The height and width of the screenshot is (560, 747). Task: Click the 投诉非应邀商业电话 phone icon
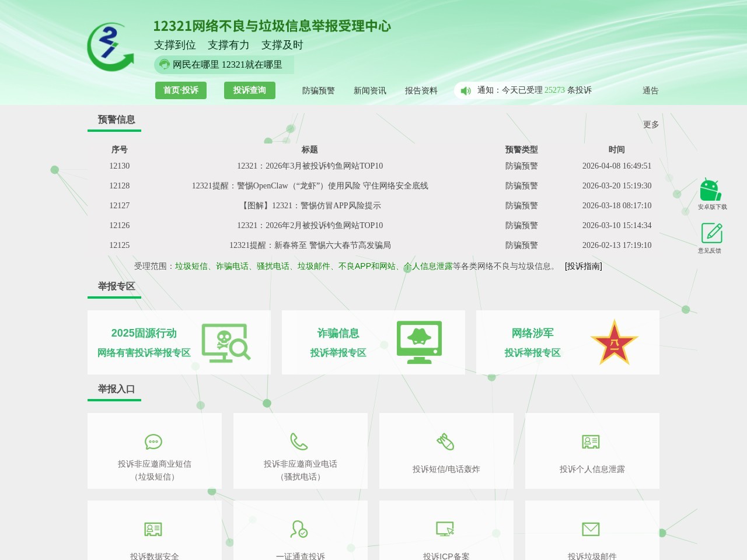(299, 442)
